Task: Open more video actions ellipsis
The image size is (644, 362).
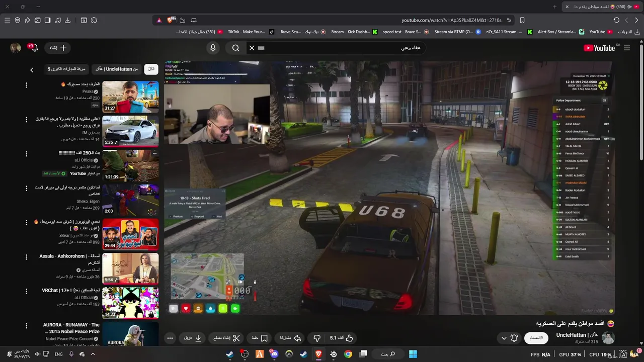Action: click(170, 338)
